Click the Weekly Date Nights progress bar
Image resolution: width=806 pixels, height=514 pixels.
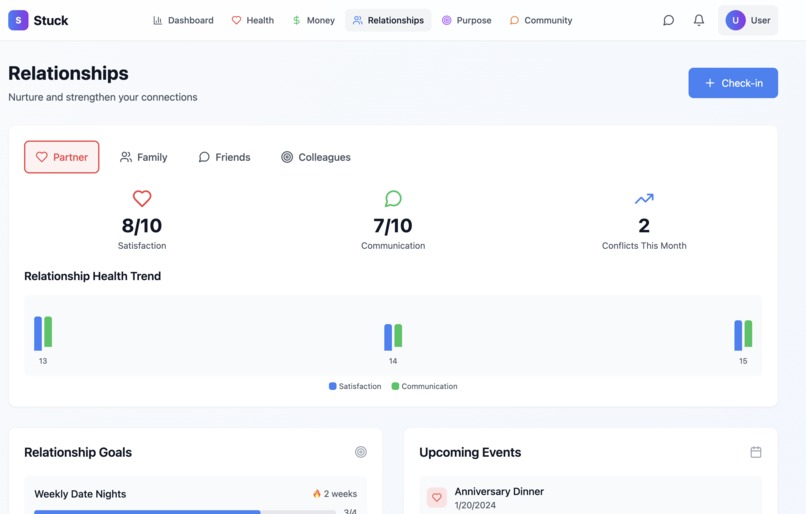click(185, 511)
